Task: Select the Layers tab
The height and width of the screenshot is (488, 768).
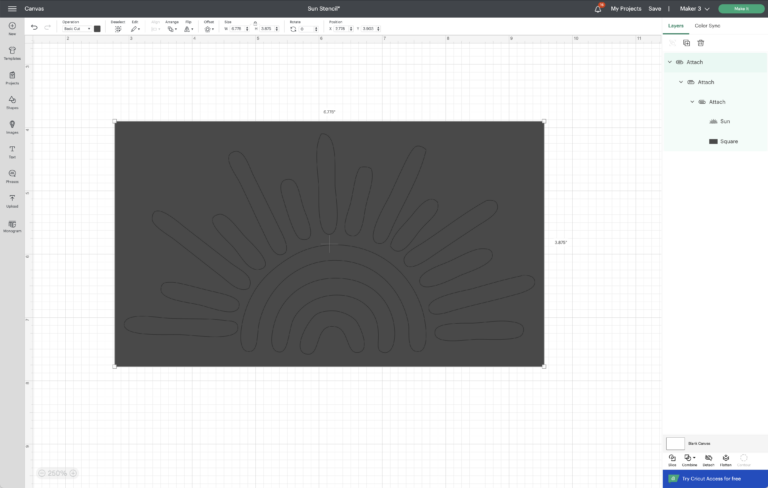Action: 676,25
